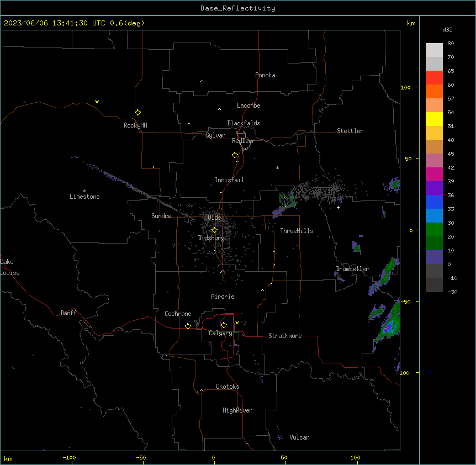Click the Airdrie label
The width and height of the screenshot is (476, 465).
click(223, 297)
